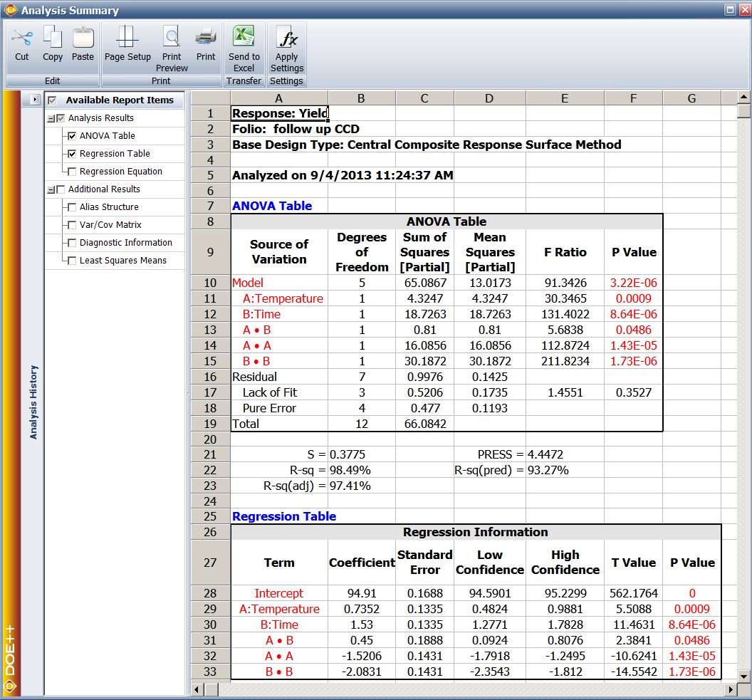
Task: Check the Alias Structure checkbox
Action: (x=72, y=207)
